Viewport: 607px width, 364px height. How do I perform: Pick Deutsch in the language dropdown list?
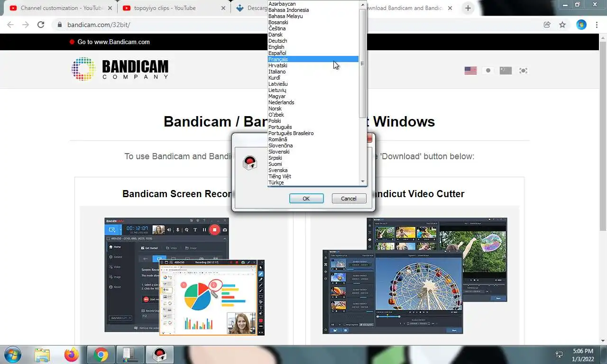(313, 41)
